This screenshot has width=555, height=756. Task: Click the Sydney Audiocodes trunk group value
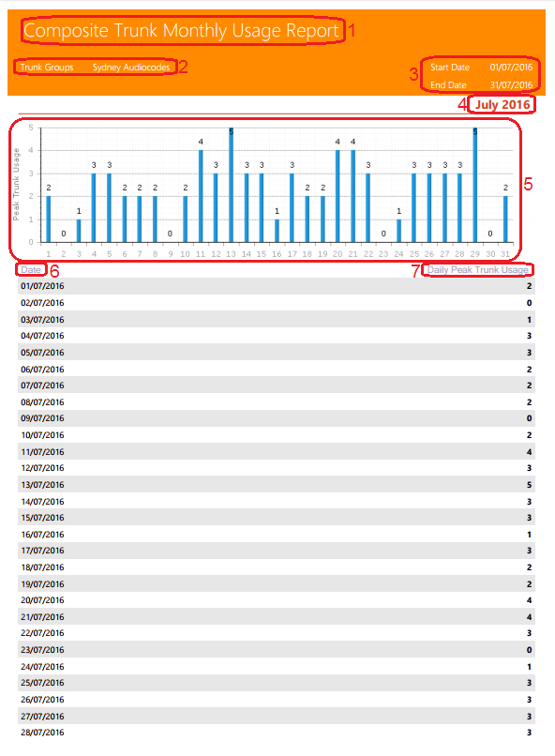[131, 67]
